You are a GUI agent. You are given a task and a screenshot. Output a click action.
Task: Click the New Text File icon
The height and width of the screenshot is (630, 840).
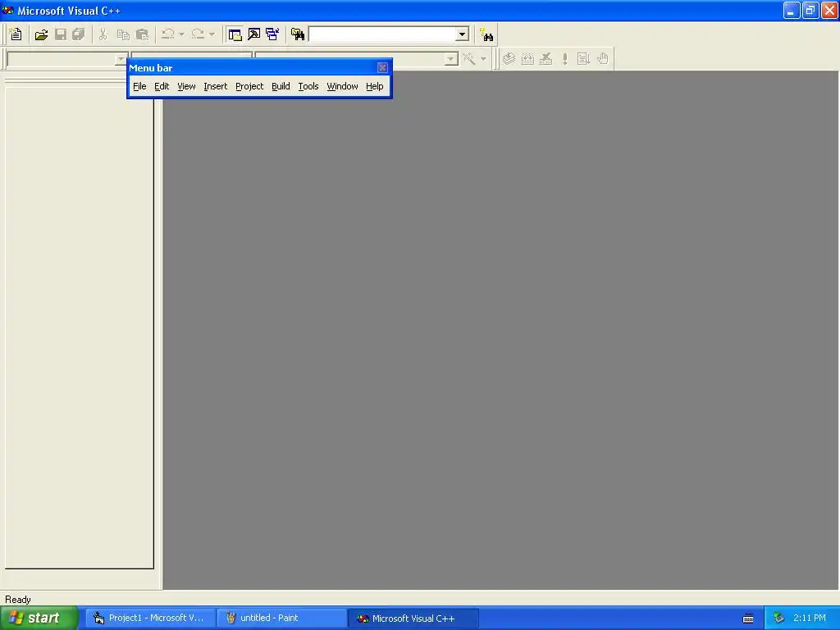coord(16,34)
